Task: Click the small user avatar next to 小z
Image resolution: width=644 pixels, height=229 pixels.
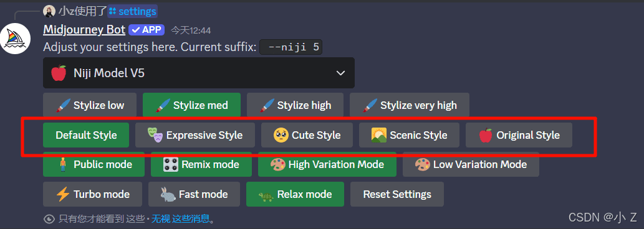Action: (49, 11)
